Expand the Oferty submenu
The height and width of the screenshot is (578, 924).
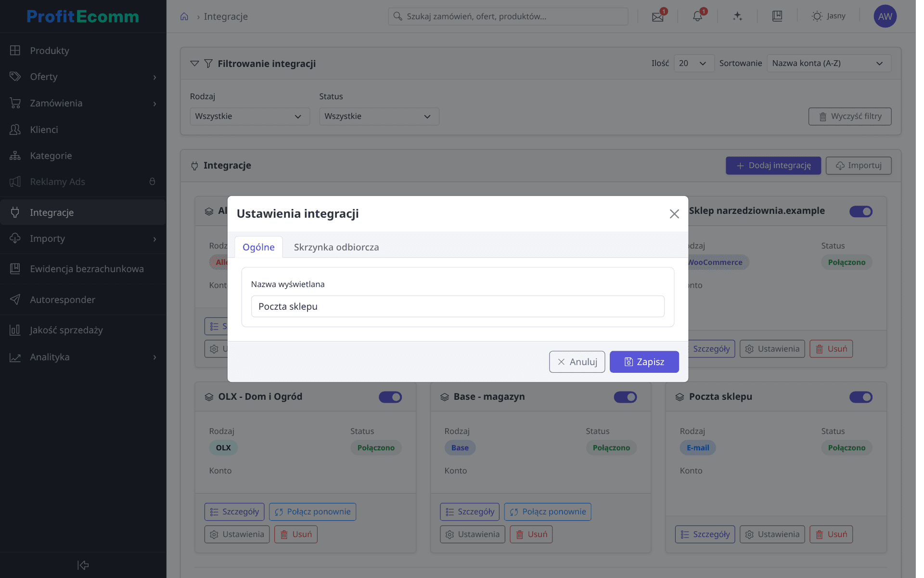(83, 77)
